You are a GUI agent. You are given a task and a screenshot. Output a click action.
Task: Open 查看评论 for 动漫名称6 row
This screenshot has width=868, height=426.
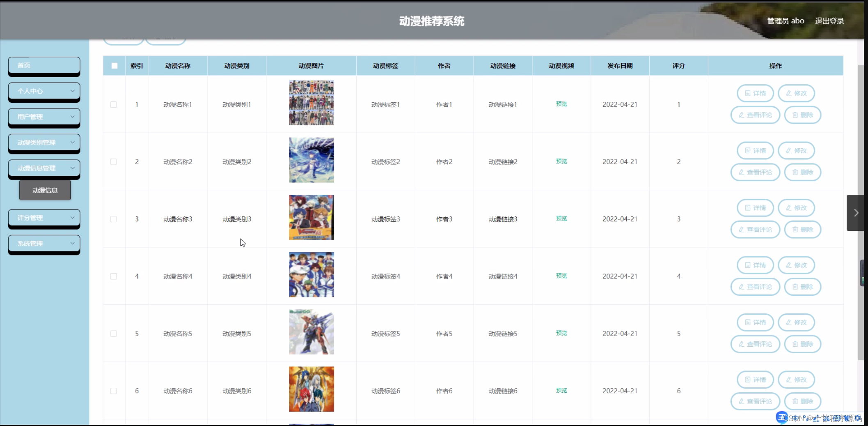point(755,401)
